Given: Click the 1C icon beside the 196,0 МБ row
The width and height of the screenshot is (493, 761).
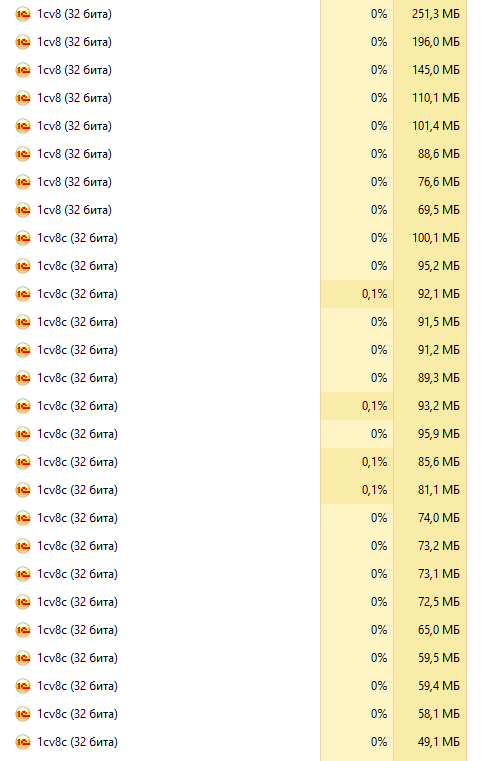Looking at the screenshot, I should pos(23,42).
